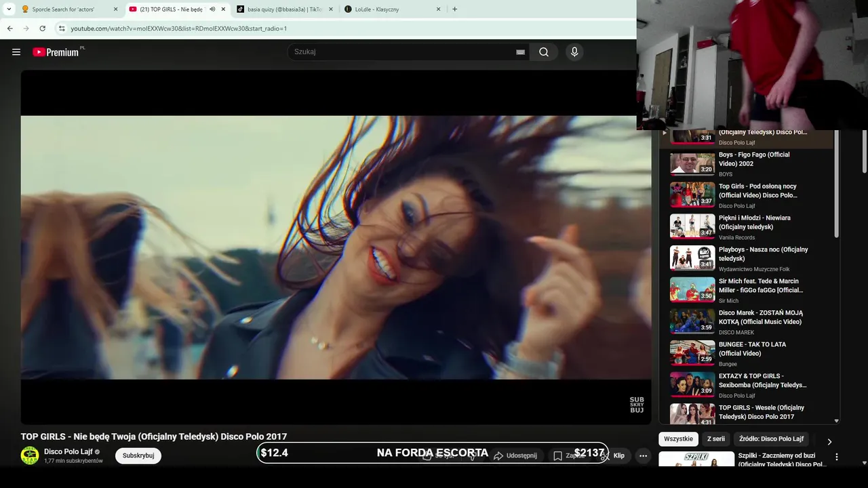This screenshot has height=488, width=868.
Task: Open the three-dot more actions menu
Action: (644, 455)
